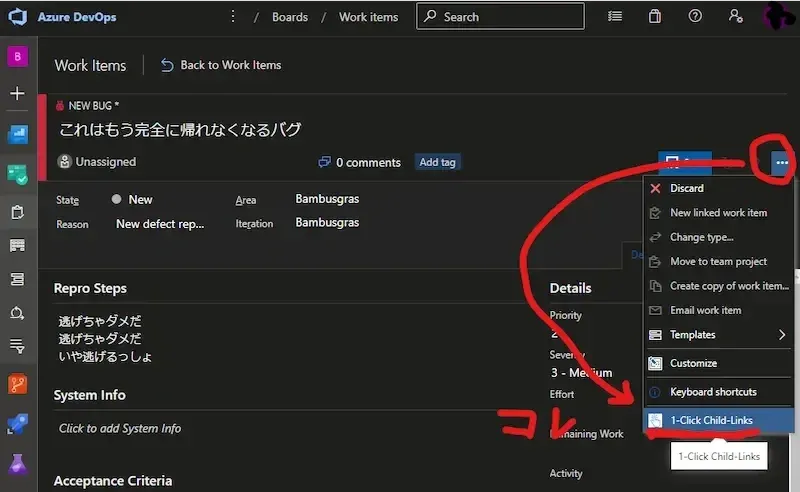
Task: Click Back to Work Items link
Action: coord(221,65)
